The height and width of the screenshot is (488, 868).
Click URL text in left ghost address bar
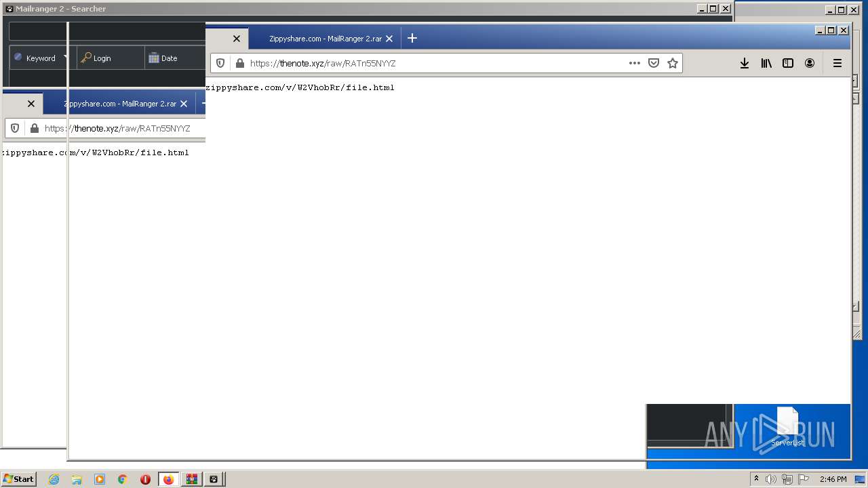[117, 128]
